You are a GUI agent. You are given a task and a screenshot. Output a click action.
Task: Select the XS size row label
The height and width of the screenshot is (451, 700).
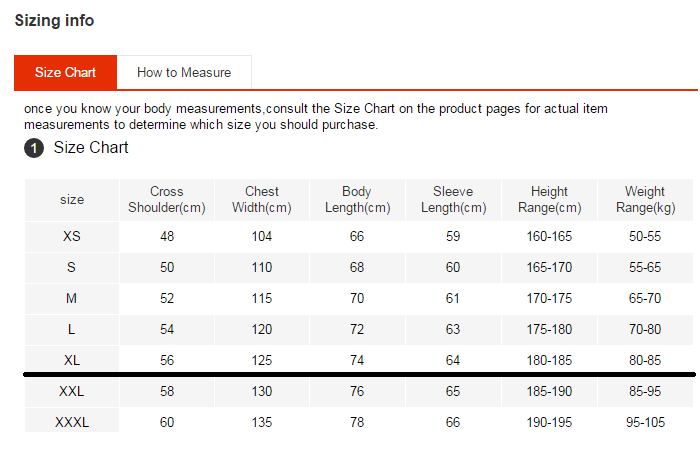[x=72, y=237]
